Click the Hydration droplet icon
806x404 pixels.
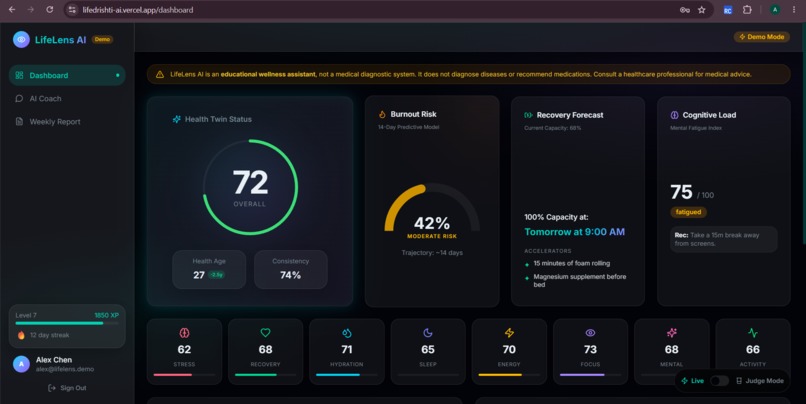pos(346,333)
